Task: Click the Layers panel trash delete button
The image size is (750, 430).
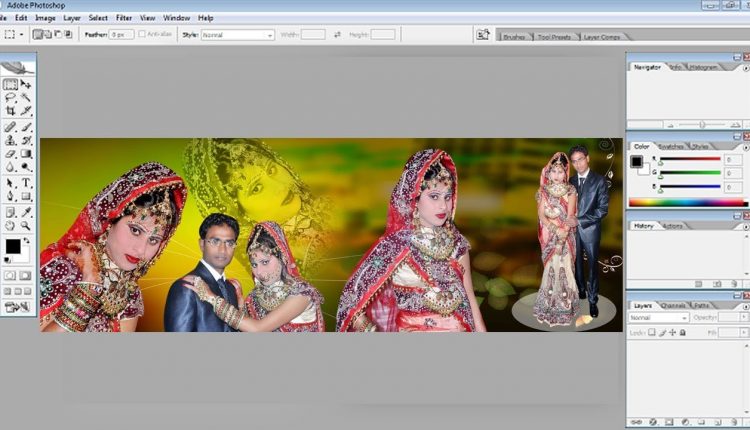Action: 734,422
